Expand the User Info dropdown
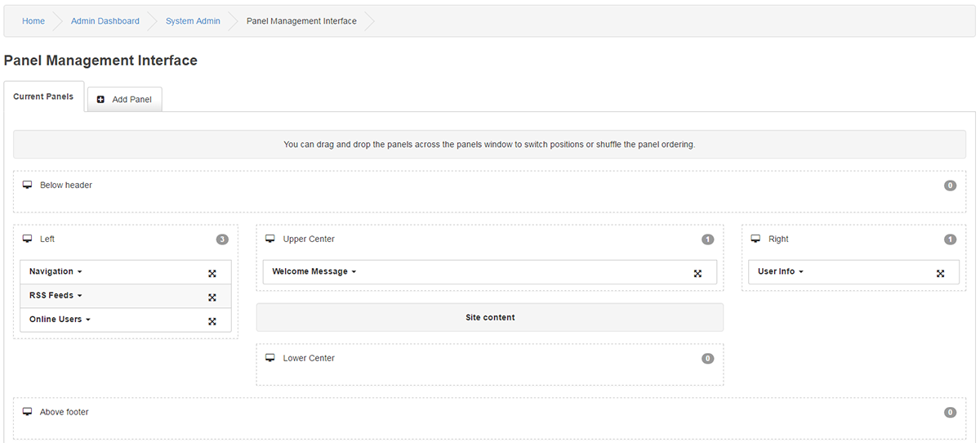This screenshot has height=443, width=980. point(781,271)
